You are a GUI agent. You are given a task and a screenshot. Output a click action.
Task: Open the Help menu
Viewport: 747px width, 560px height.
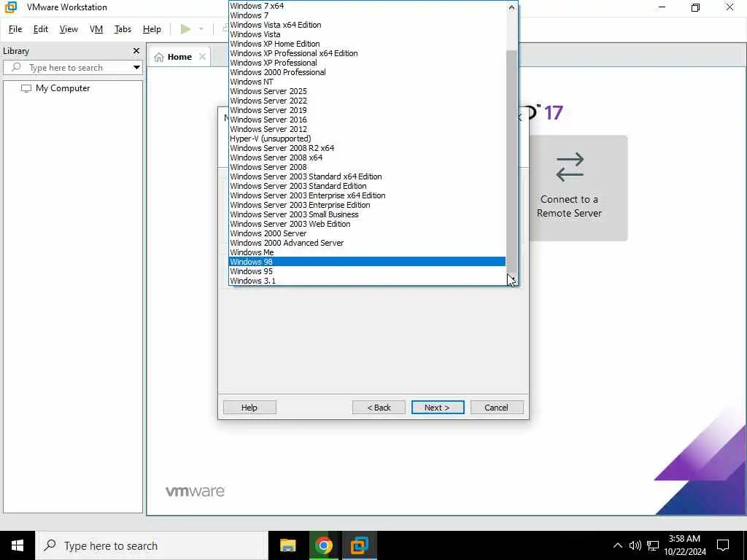point(152,29)
